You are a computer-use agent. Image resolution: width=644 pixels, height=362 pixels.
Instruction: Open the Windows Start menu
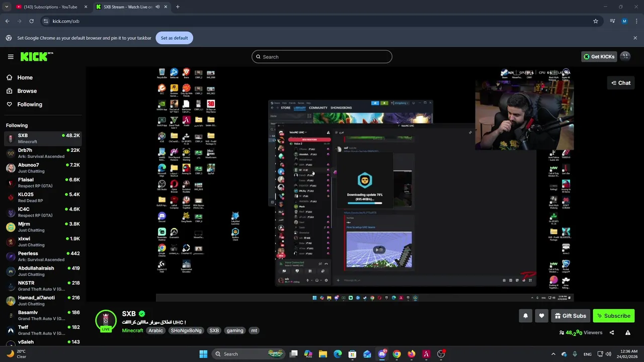click(x=203, y=354)
